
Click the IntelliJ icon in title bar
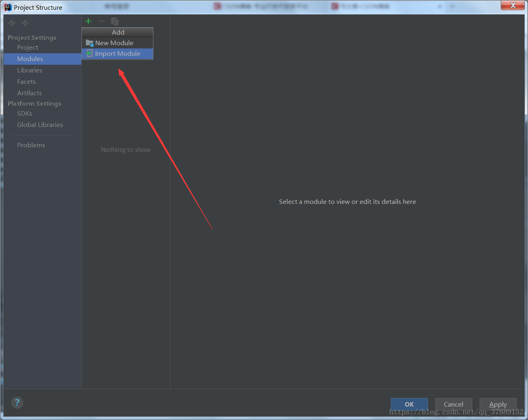point(8,7)
